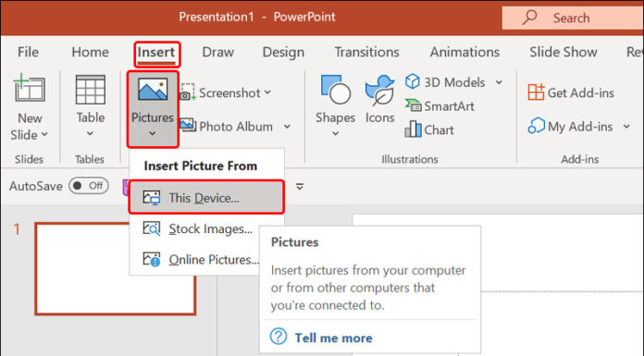The height and width of the screenshot is (356, 644).
Task: Click the This Device picture icon
Action: 152,198
